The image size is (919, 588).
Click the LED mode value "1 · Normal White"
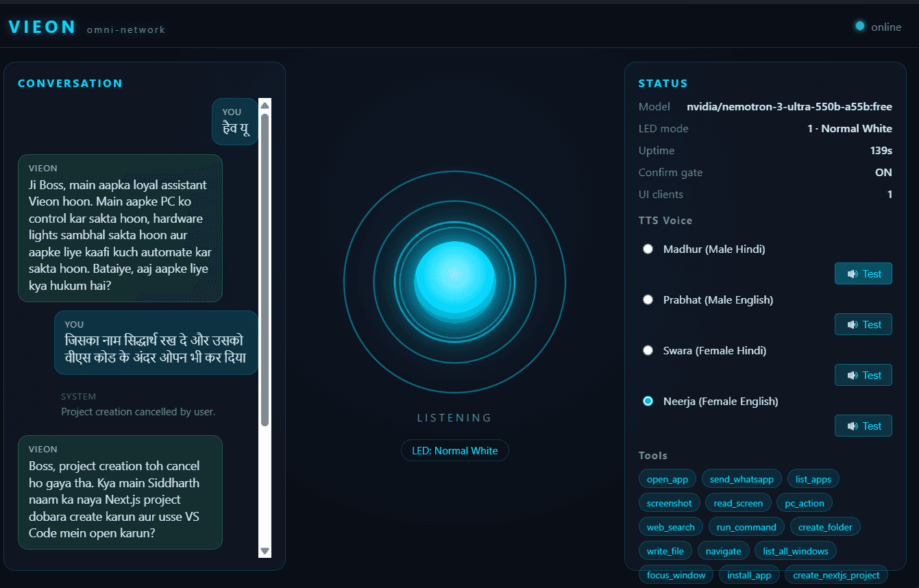(850, 129)
